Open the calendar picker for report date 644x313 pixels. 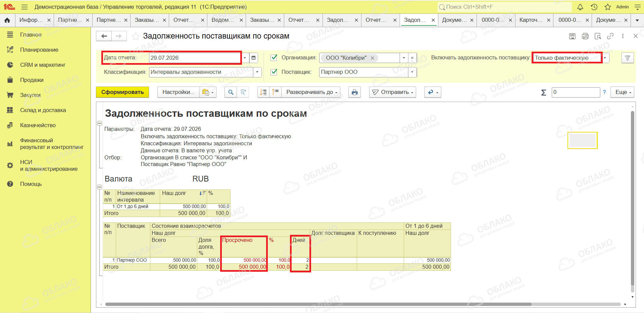coord(254,58)
